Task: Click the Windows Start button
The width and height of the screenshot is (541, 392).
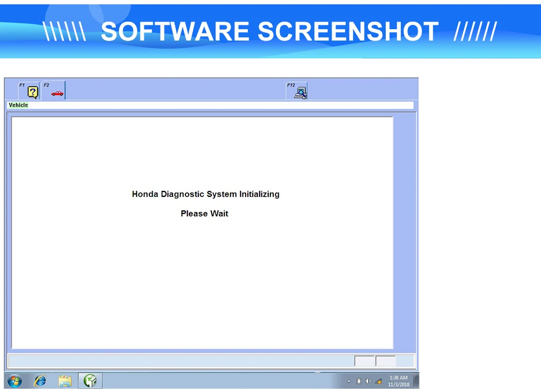Action: (15, 381)
